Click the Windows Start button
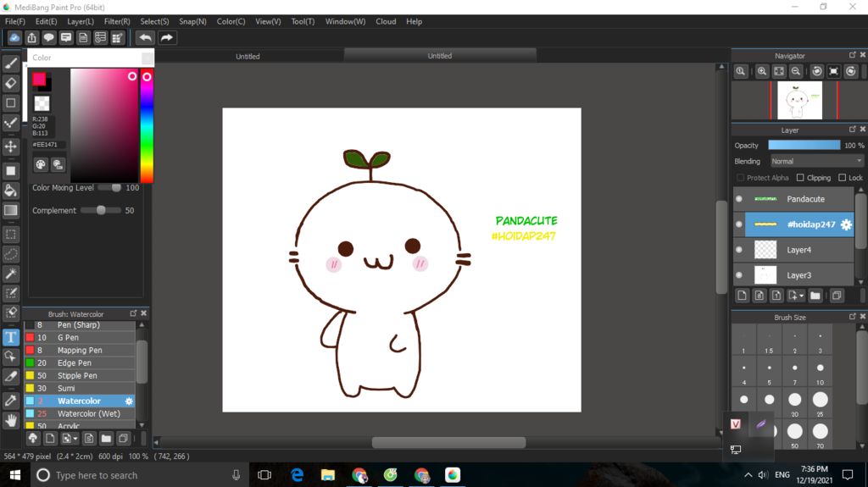 click(15, 475)
